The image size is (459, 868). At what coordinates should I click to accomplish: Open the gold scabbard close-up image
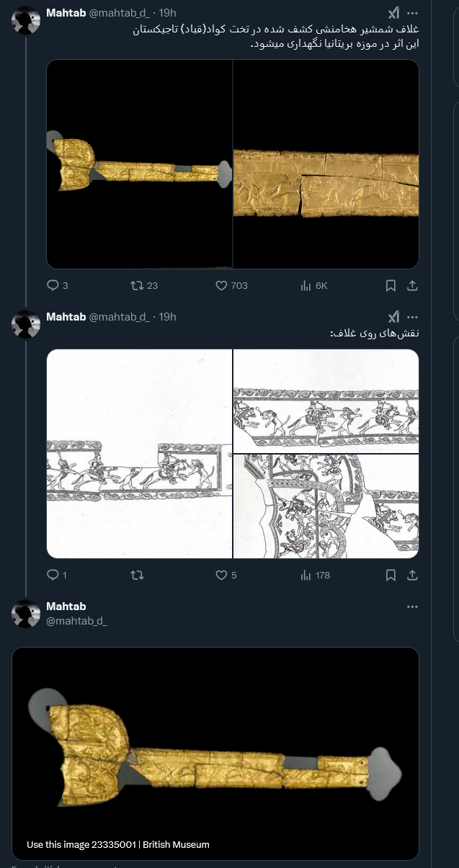326,164
